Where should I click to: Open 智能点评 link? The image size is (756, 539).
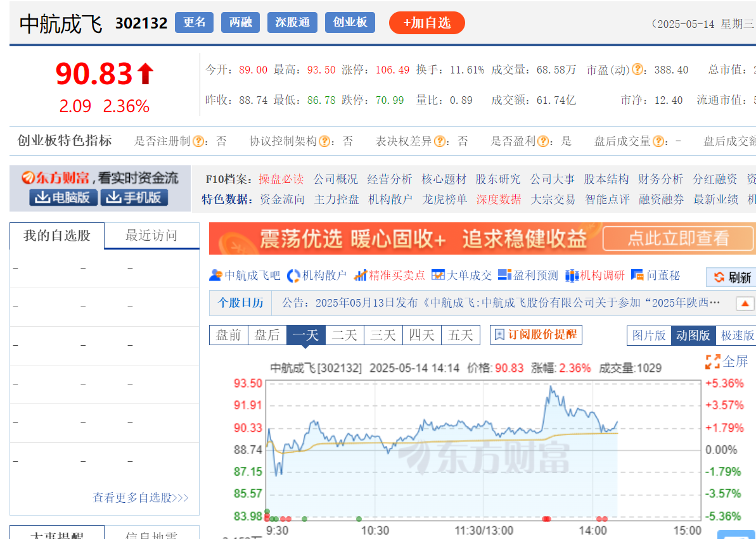tap(608, 199)
